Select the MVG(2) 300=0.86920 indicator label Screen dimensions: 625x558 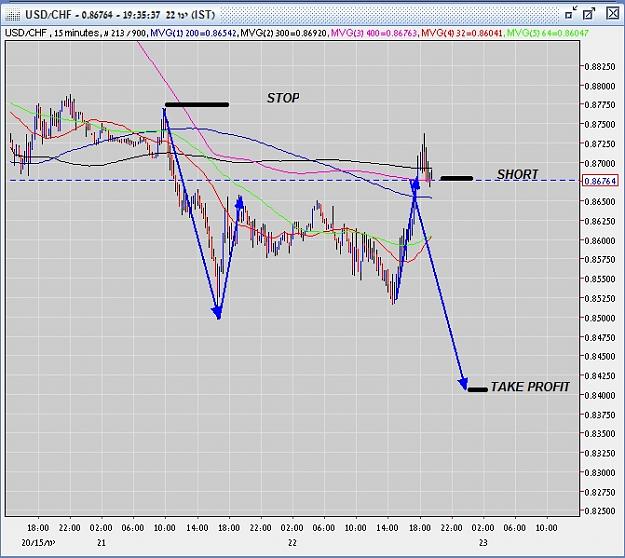[x=284, y=33]
